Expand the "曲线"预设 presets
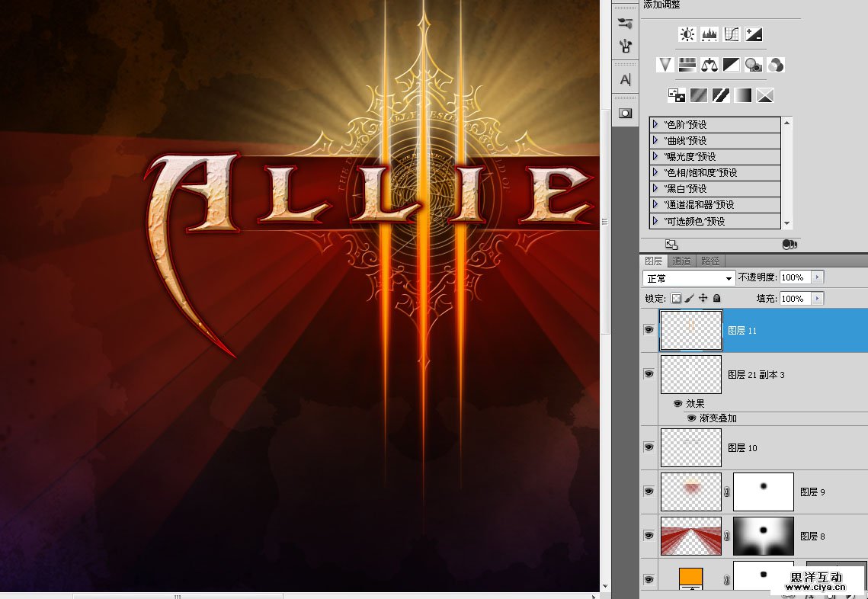Viewport: 868px width, 599px height. pyautogui.click(x=655, y=140)
